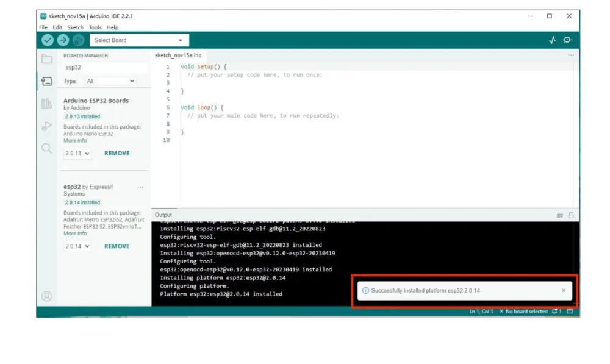
Task: Open the Serial Plotter
Action: pyautogui.click(x=553, y=40)
